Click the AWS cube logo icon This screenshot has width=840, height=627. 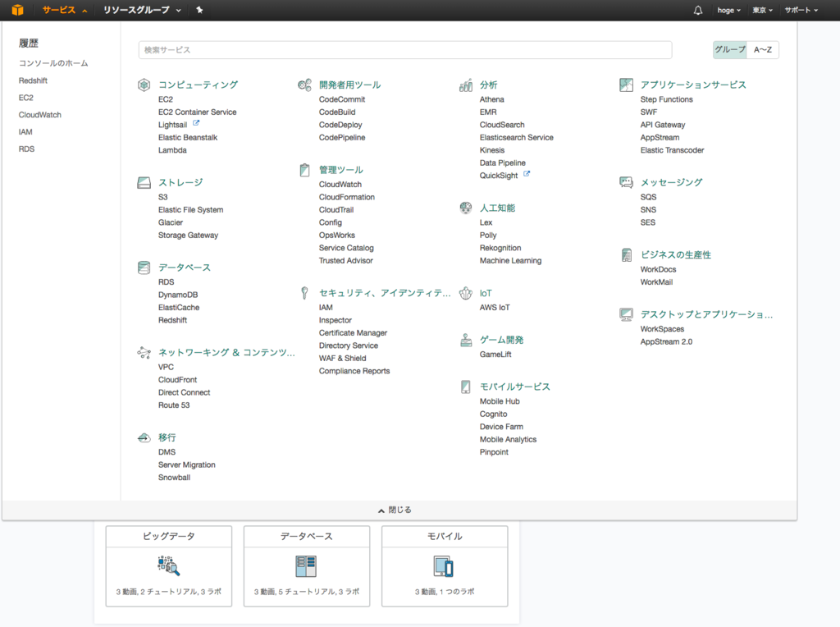[x=18, y=10]
